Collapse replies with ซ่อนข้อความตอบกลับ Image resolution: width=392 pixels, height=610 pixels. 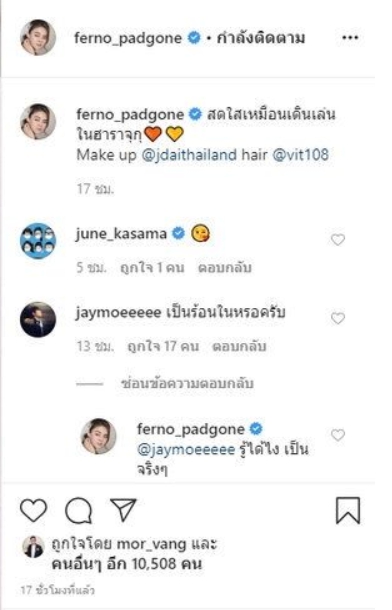[x=187, y=384]
